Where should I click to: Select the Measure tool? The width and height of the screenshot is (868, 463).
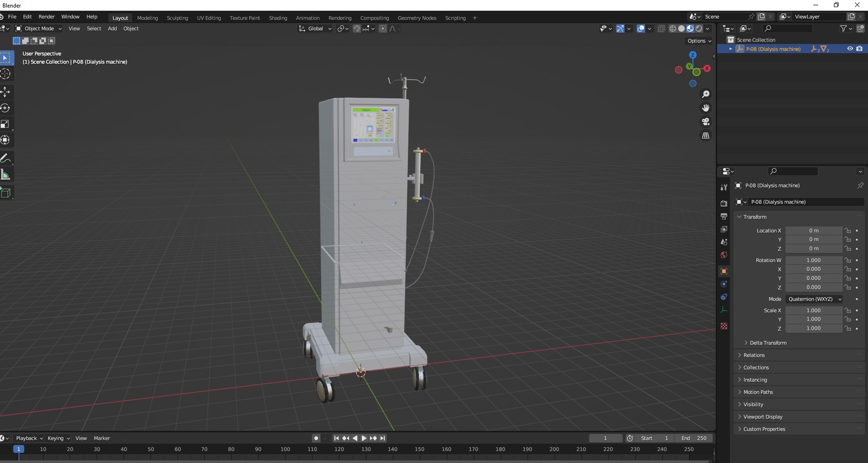coord(5,174)
